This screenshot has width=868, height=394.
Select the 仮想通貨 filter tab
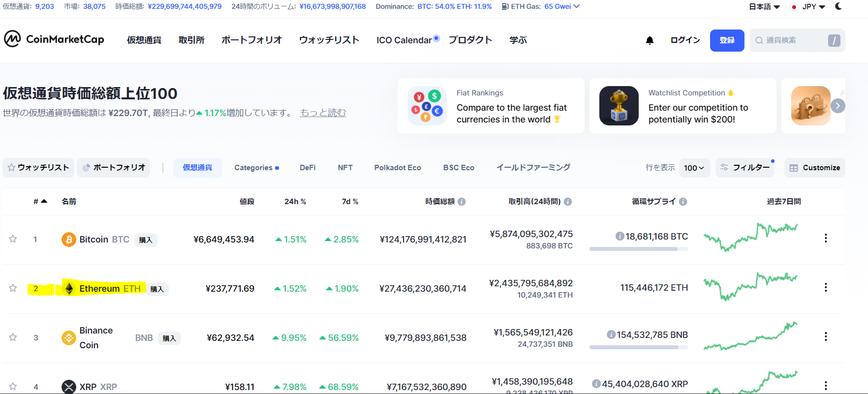[198, 168]
